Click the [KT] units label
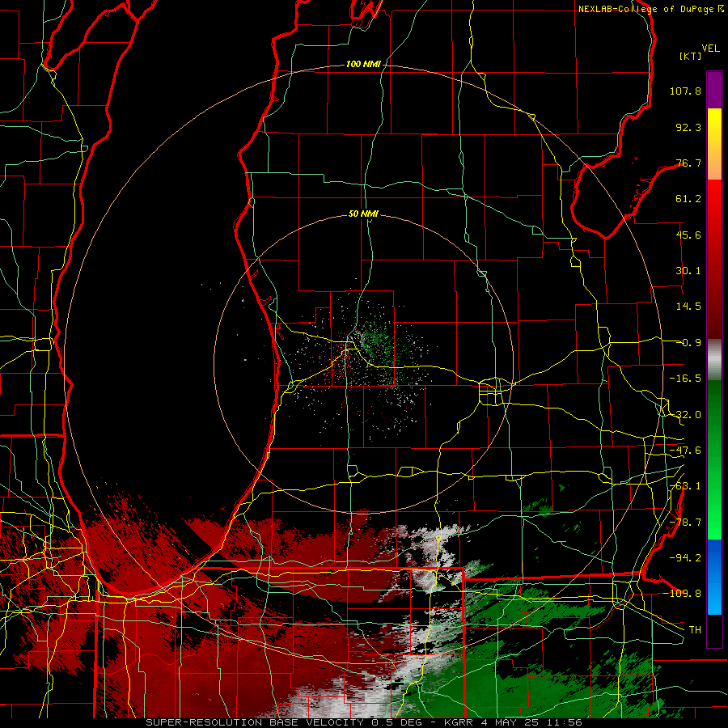Screen dimensions: 728x728 691,56
